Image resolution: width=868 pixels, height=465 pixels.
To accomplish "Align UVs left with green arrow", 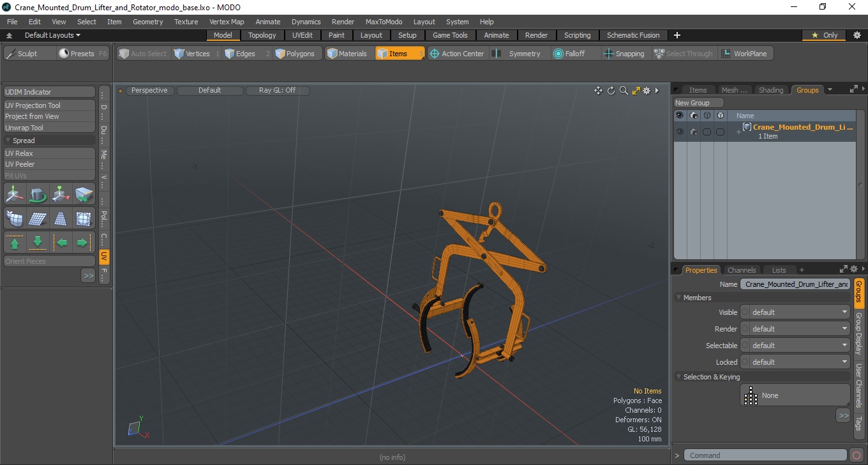I will [61, 243].
